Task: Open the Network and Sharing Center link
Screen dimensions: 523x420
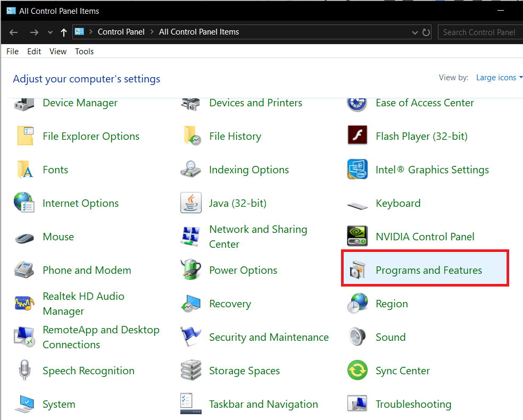Action: 258,237
